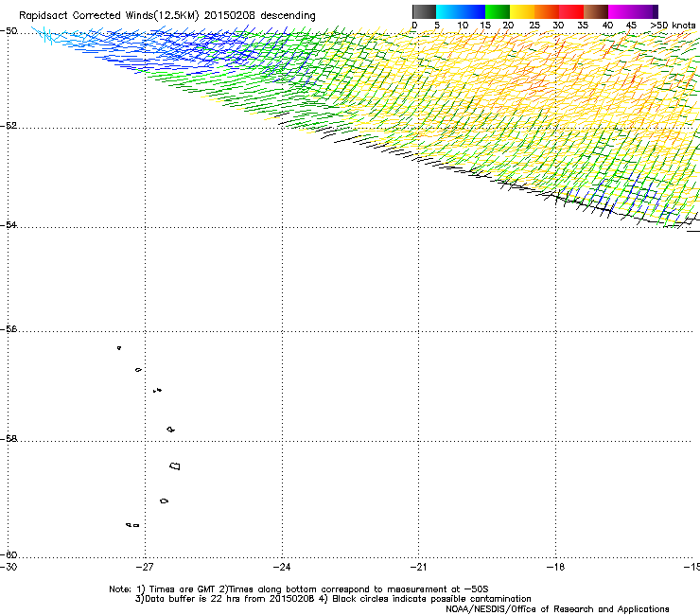Click the "15" legend scale label

[x=485, y=26]
